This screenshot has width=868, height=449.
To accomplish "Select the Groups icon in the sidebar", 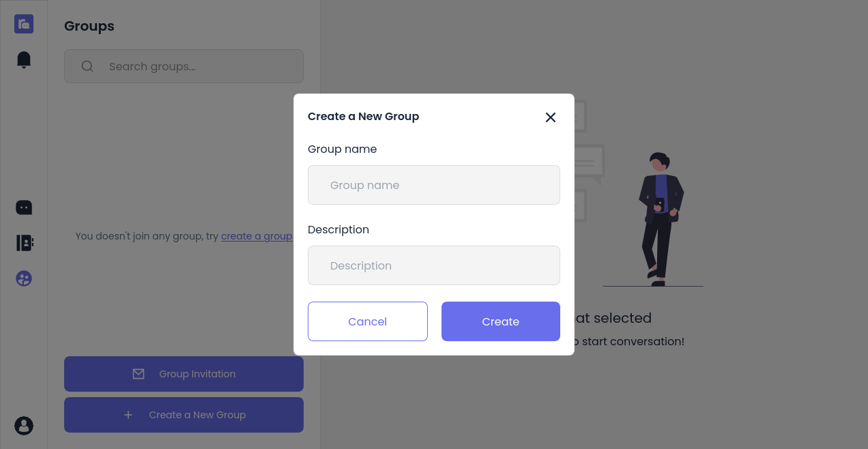I will [24, 278].
